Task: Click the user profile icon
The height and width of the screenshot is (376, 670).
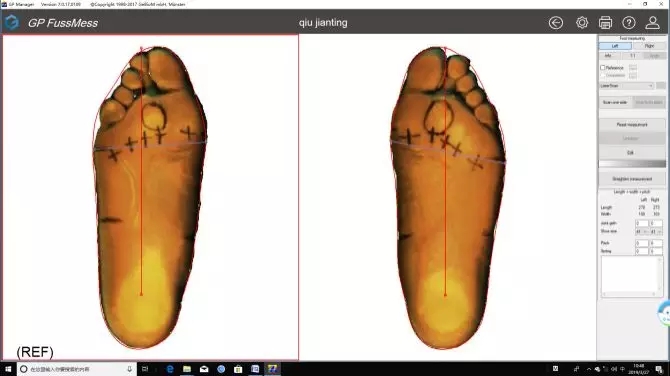Action: [652, 23]
